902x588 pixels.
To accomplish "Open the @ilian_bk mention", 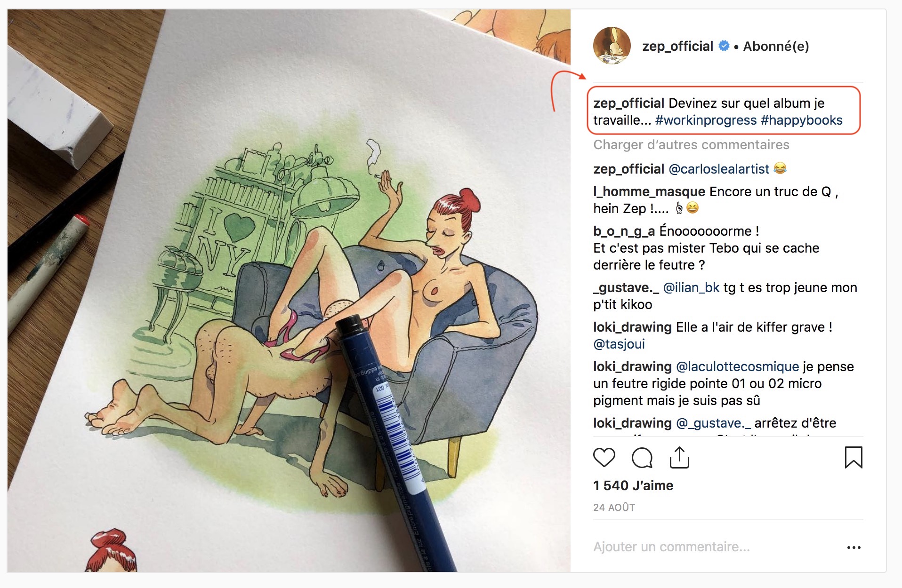I will pos(691,287).
